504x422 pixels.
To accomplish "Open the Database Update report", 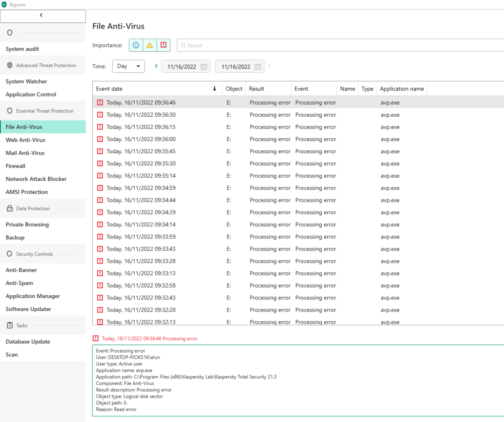I will point(28,342).
